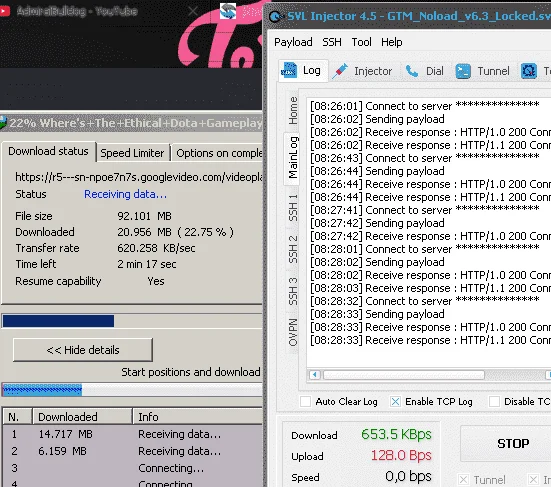Viewport: 551px width, 487px height.
Task: Click the Log tab document icon
Action: [289, 71]
